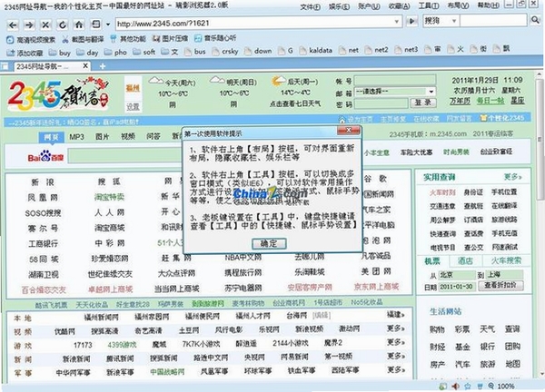Expand 更多» beside 实用查询
Image resolution: width=545 pixels, height=392 pixels.
[x=513, y=177]
